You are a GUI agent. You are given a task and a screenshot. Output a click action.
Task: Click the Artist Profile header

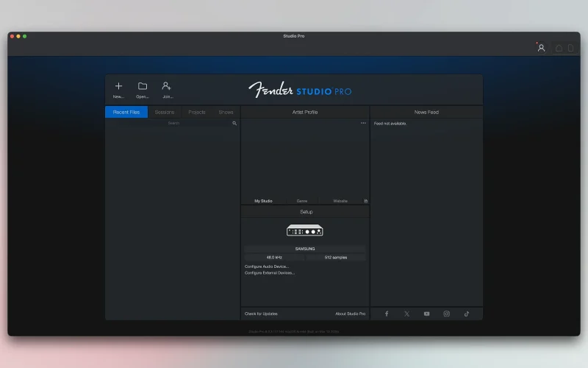point(305,112)
